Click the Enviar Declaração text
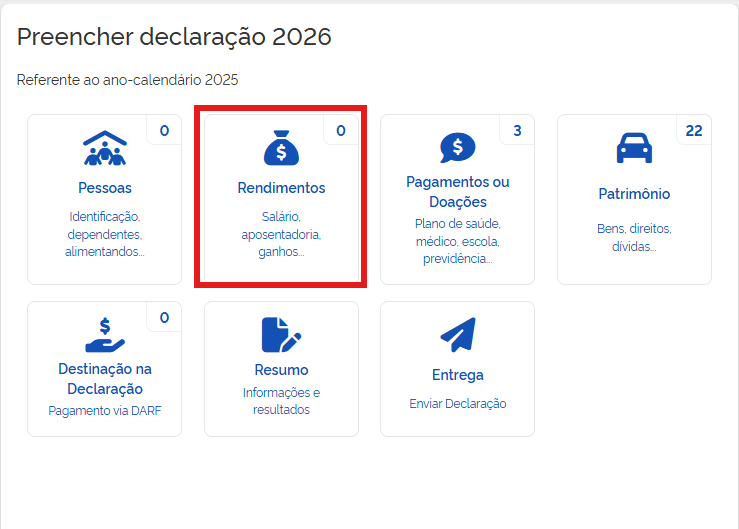Image resolution: width=739 pixels, height=529 pixels. click(x=457, y=404)
